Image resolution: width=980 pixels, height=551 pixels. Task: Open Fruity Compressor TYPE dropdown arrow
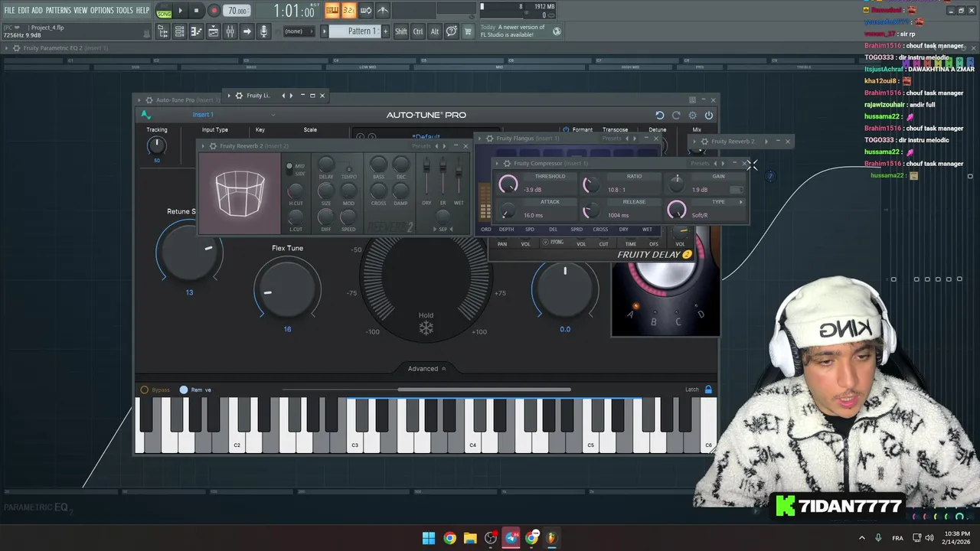tap(740, 202)
